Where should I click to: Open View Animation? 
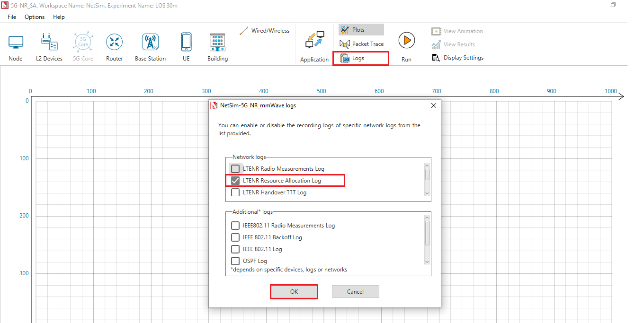click(457, 31)
